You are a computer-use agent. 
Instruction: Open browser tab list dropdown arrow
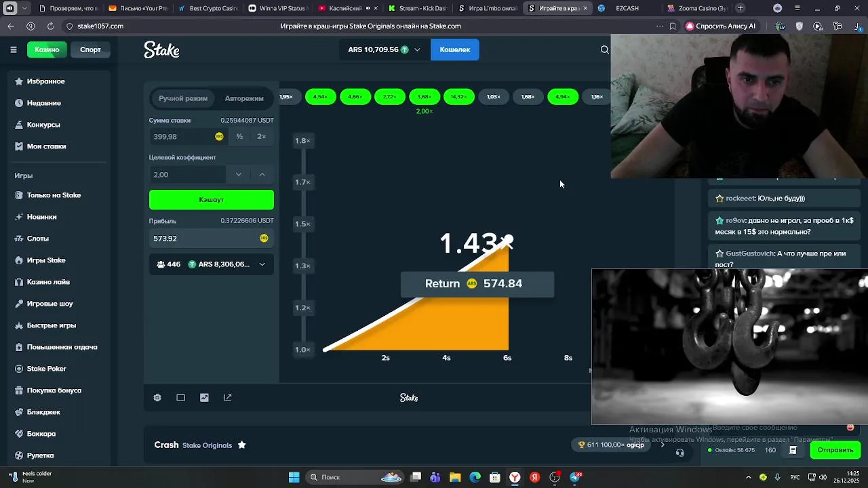pos(25,8)
